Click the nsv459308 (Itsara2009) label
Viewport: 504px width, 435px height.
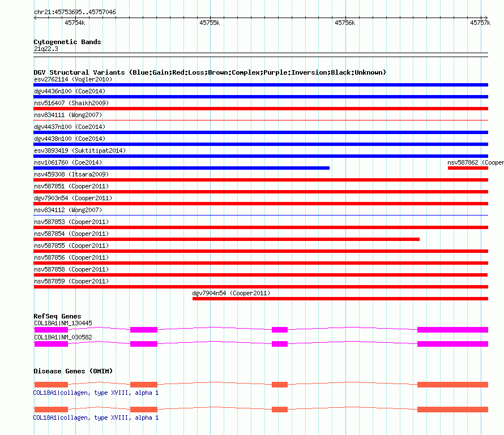tap(71, 174)
